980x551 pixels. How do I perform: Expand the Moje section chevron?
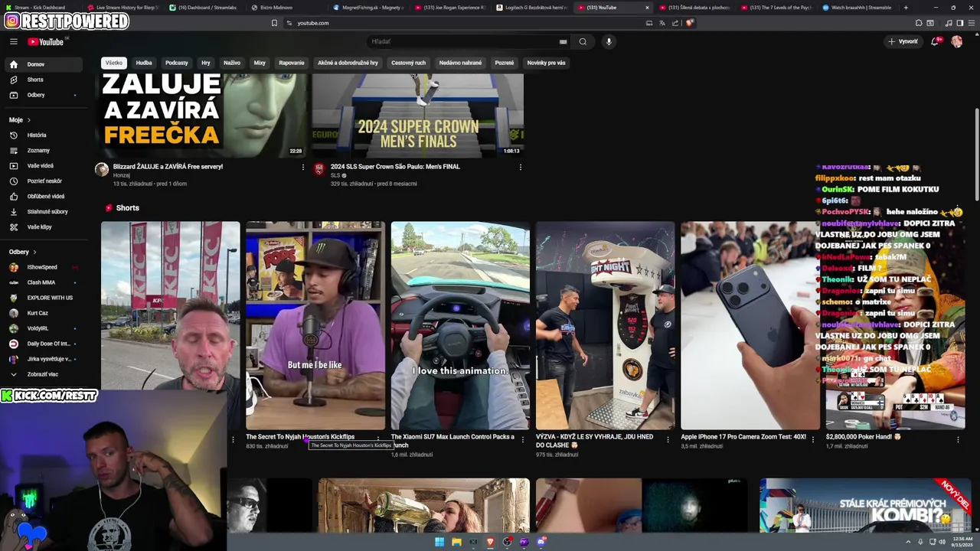(29, 120)
